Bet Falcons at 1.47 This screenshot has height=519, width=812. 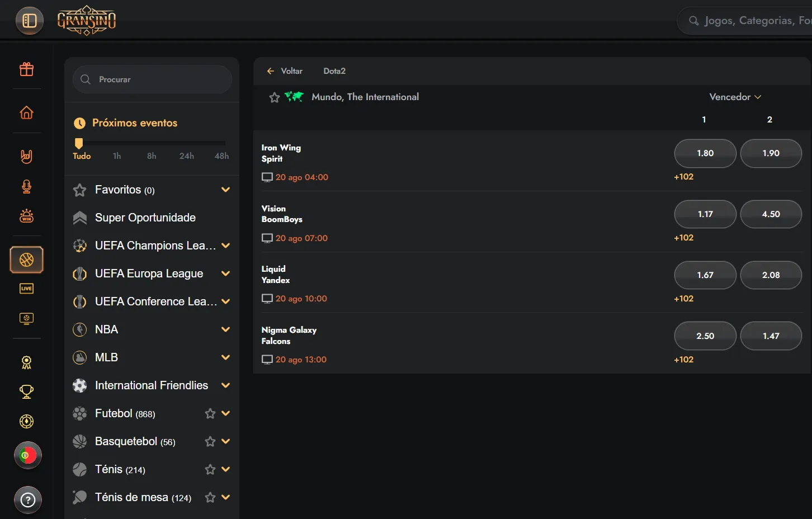click(x=771, y=336)
